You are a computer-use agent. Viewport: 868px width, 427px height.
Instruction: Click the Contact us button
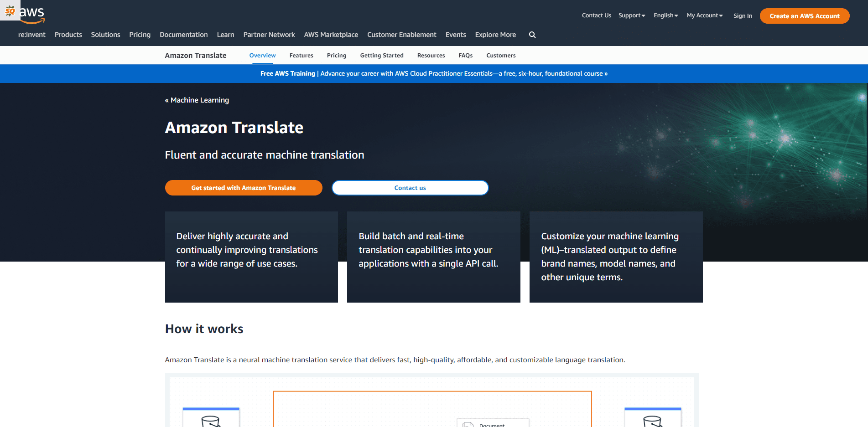[x=410, y=187]
